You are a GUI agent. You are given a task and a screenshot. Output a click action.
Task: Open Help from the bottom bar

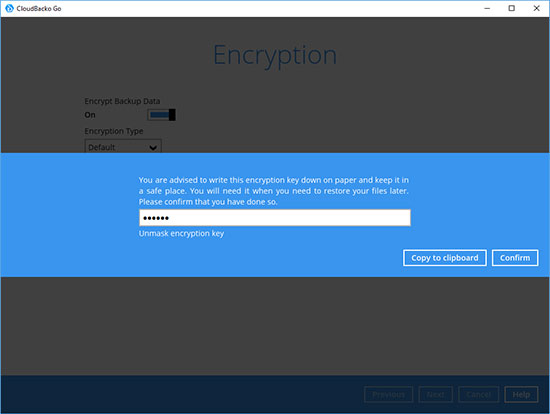pyautogui.click(x=521, y=395)
